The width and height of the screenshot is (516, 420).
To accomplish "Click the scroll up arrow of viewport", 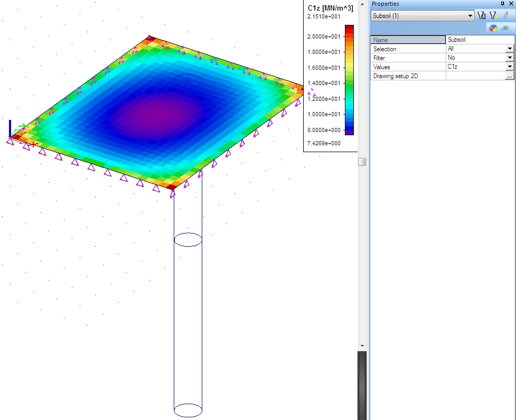I will [362, 4].
